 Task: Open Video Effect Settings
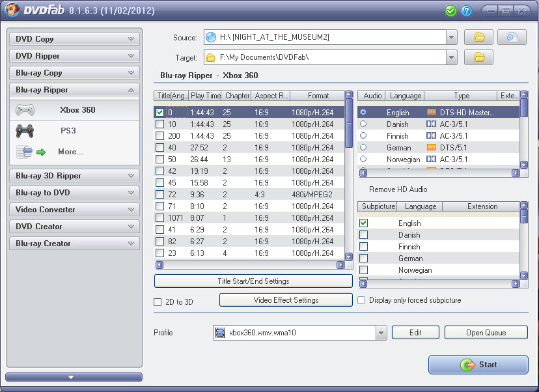coord(286,300)
